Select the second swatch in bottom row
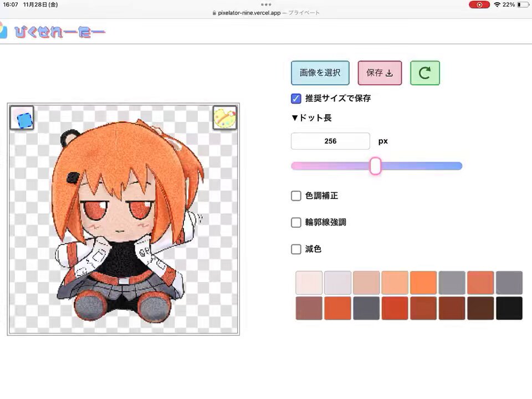 tap(337, 308)
